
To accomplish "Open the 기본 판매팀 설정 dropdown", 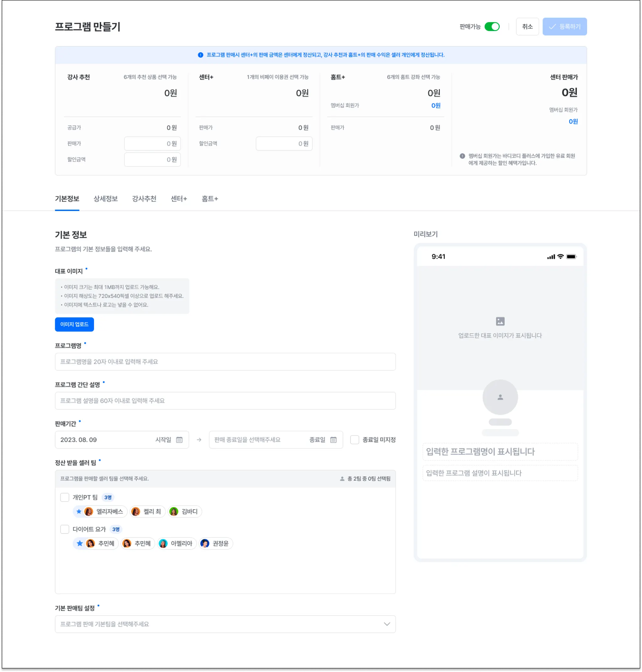I will tap(225, 624).
